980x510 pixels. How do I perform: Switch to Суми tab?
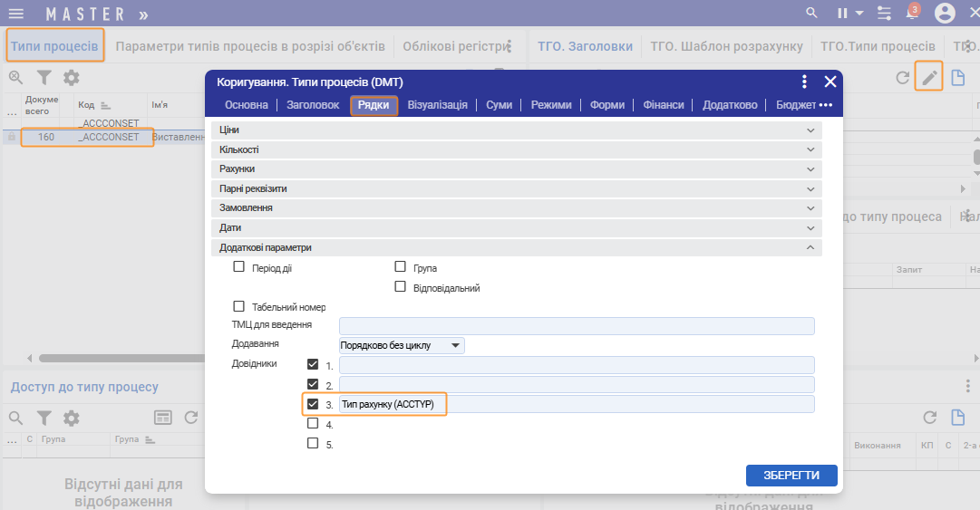click(499, 105)
